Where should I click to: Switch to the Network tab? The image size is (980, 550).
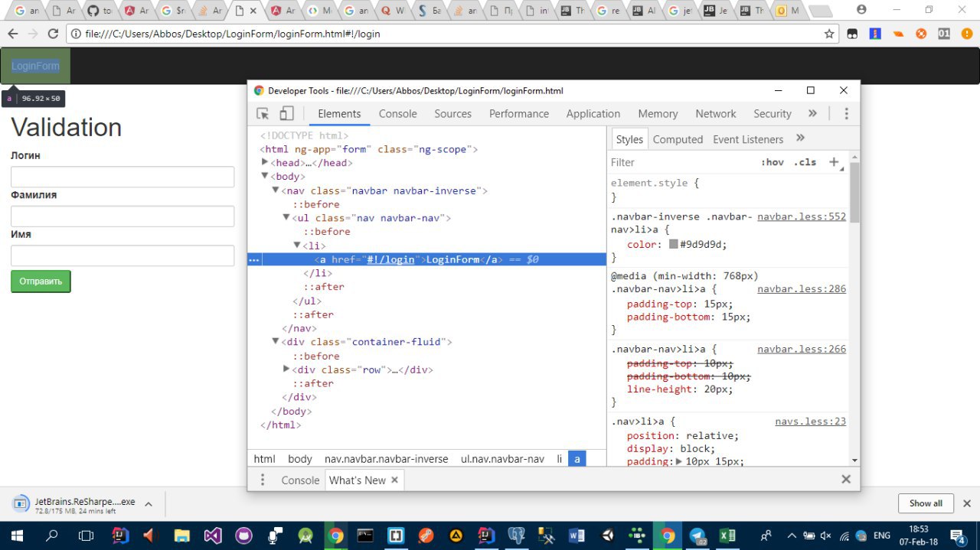715,114
